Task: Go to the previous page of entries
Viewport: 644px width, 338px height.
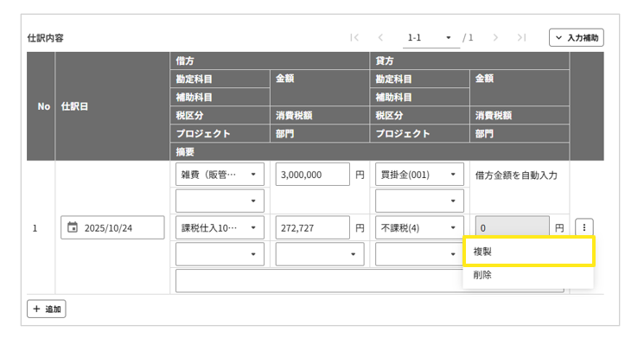Action: [x=380, y=38]
